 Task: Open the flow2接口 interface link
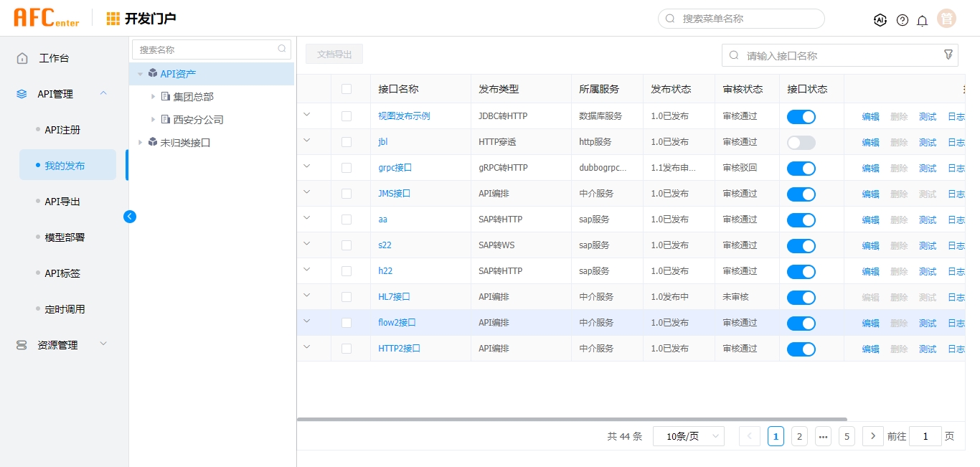(397, 323)
